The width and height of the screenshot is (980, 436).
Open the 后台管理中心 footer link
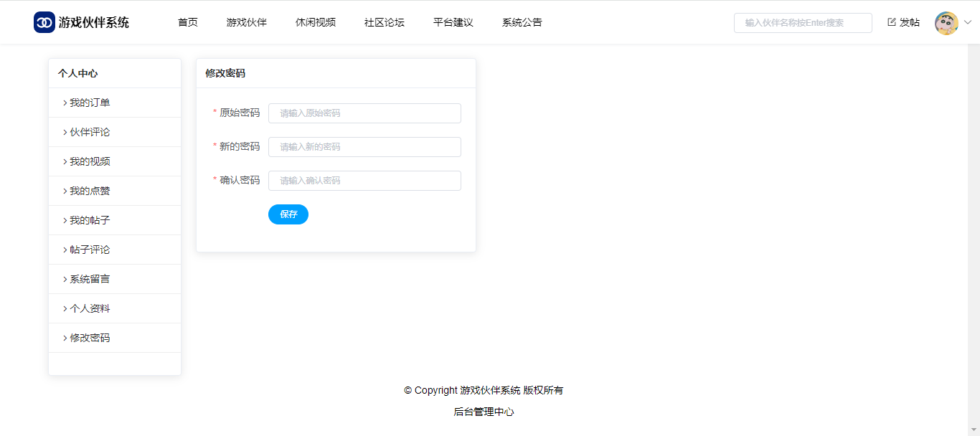pos(484,412)
